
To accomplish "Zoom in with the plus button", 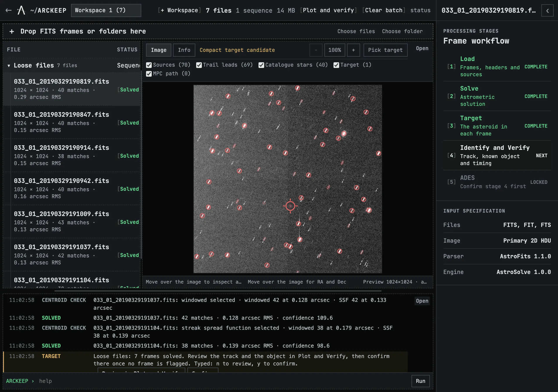I will pos(353,50).
